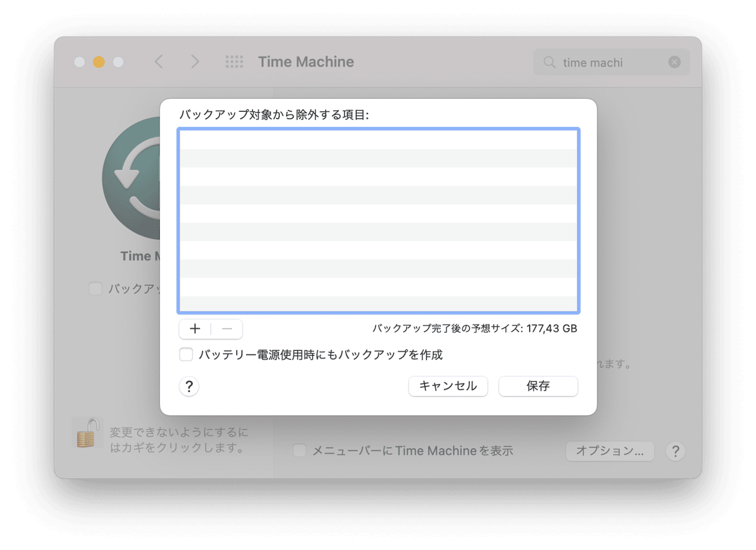Click the 変更できないようにするには lock description text
This screenshot has height=550, width=756.
tap(179, 440)
